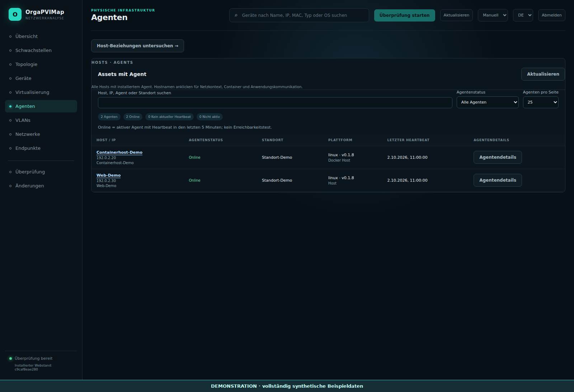Focus the host/IP/agent search field

point(275,102)
